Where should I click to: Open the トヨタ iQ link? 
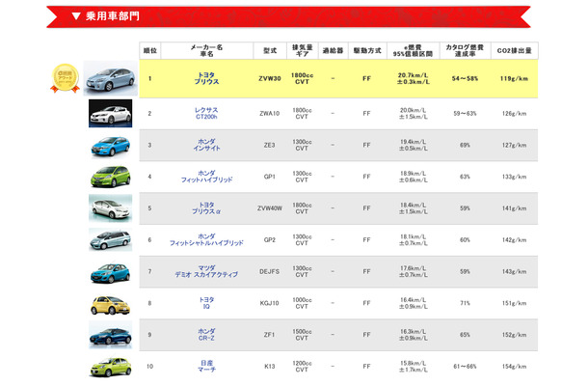[206, 303]
